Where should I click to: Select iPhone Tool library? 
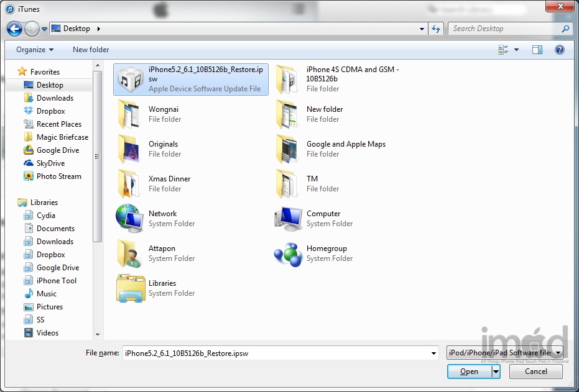50,281
